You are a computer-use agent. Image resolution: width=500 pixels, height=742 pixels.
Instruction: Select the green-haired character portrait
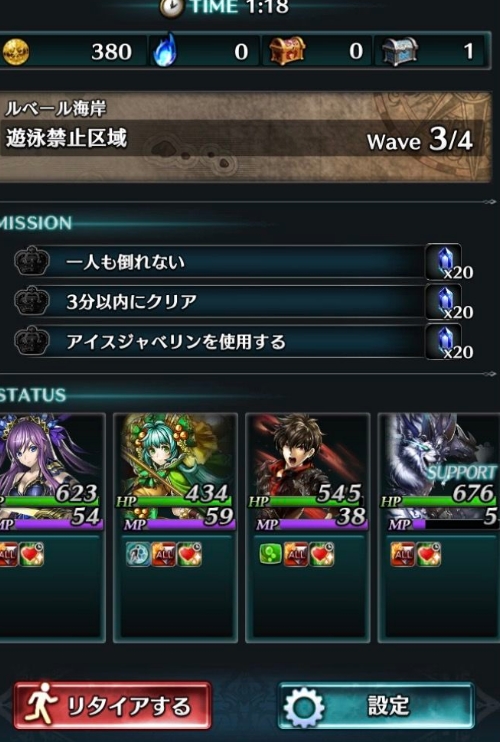click(x=175, y=471)
